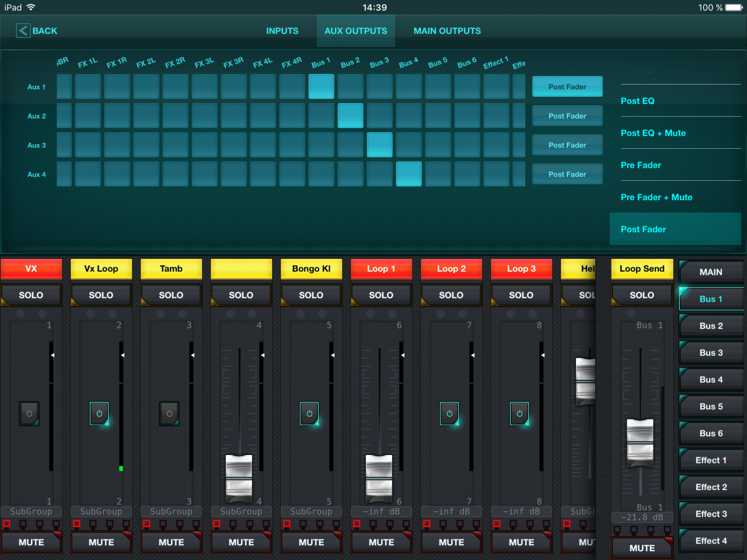Grab the Loop Send Bus 1 fader
The height and width of the screenshot is (560, 747).
click(x=640, y=442)
